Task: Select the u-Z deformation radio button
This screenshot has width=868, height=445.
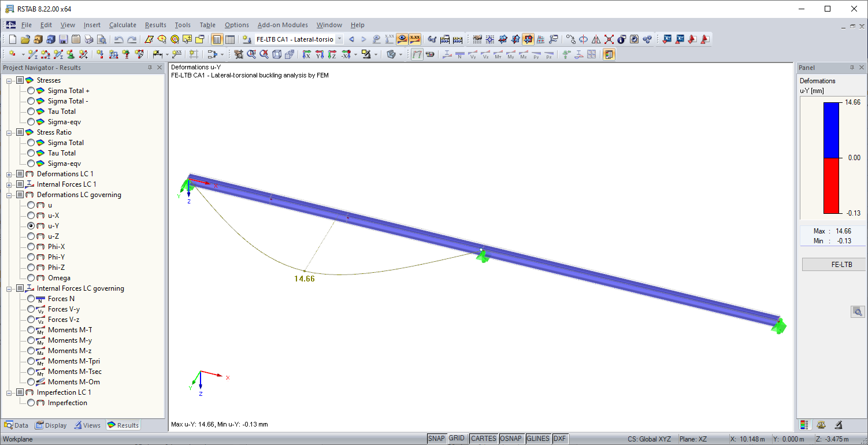Action: (x=32, y=236)
